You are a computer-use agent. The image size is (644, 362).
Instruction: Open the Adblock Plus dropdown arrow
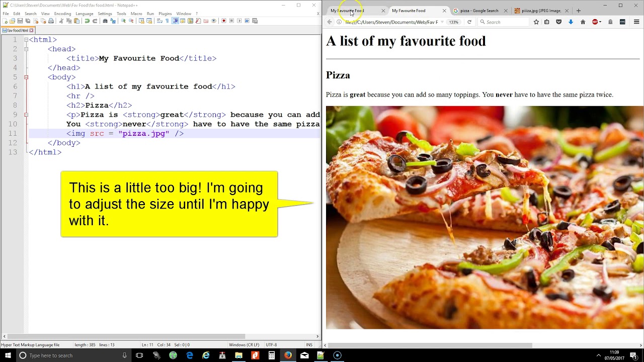(600, 22)
